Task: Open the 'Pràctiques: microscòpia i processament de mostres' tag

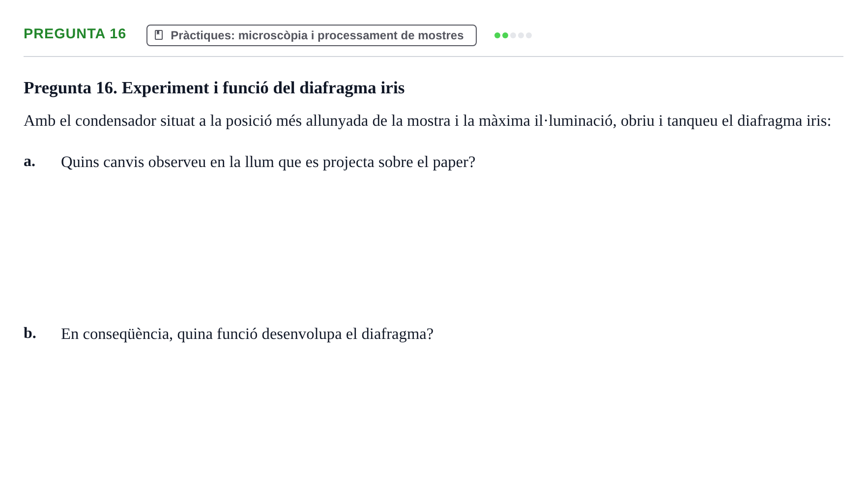Action: tap(312, 35)
